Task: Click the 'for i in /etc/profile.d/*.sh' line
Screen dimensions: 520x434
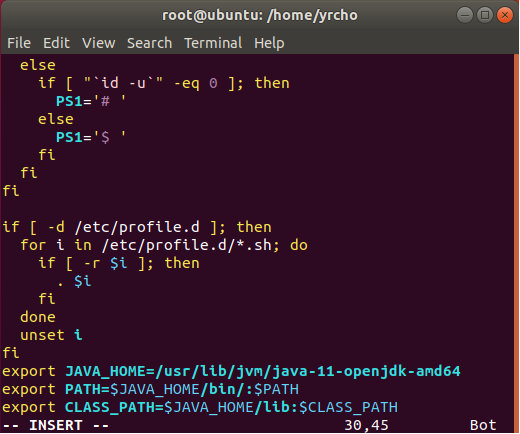Action: [x=164, y=245]
